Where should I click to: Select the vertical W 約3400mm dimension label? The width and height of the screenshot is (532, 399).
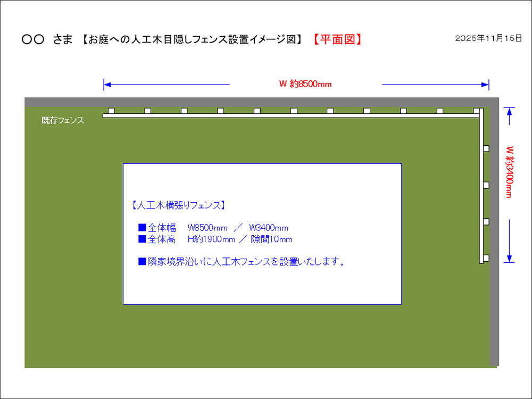(x=509, y=172)
